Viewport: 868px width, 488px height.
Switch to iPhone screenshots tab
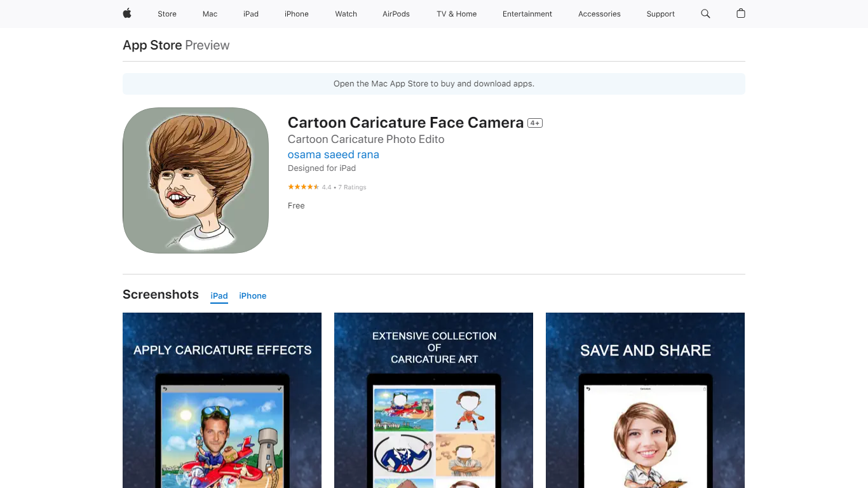click(x=252, y=296)
